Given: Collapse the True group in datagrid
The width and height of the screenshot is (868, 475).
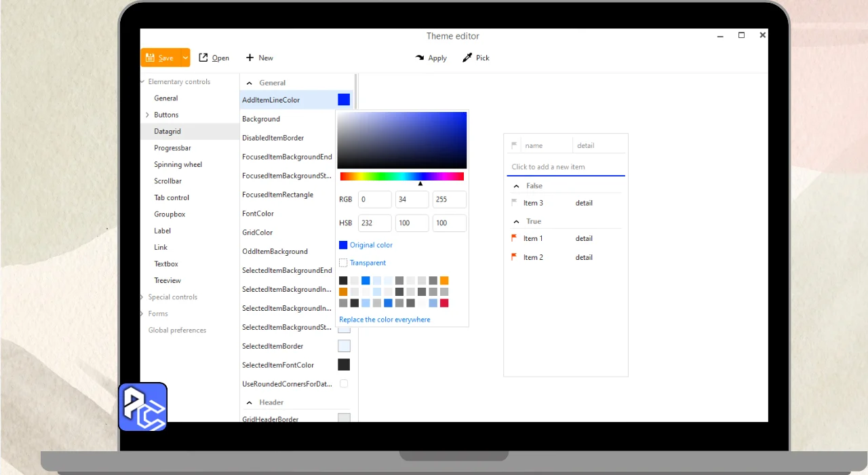Looking at the screenshot, I should (515, 221).
